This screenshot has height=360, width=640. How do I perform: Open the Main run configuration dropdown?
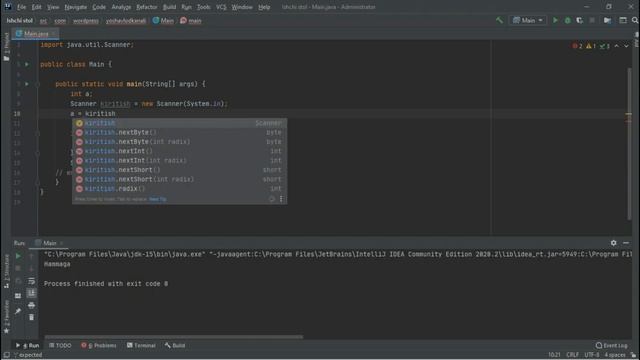click(x=528, y=20)
